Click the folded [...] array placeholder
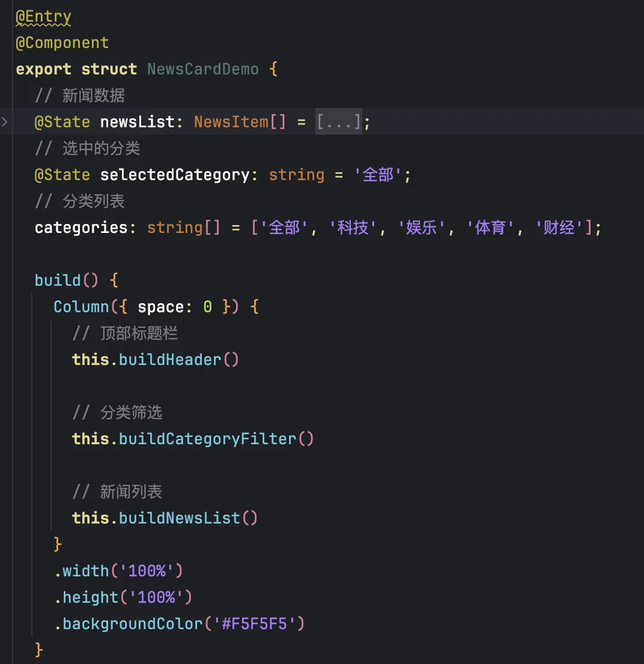The width and height of the screenshot is (644, 664). (x=339, y=122)
